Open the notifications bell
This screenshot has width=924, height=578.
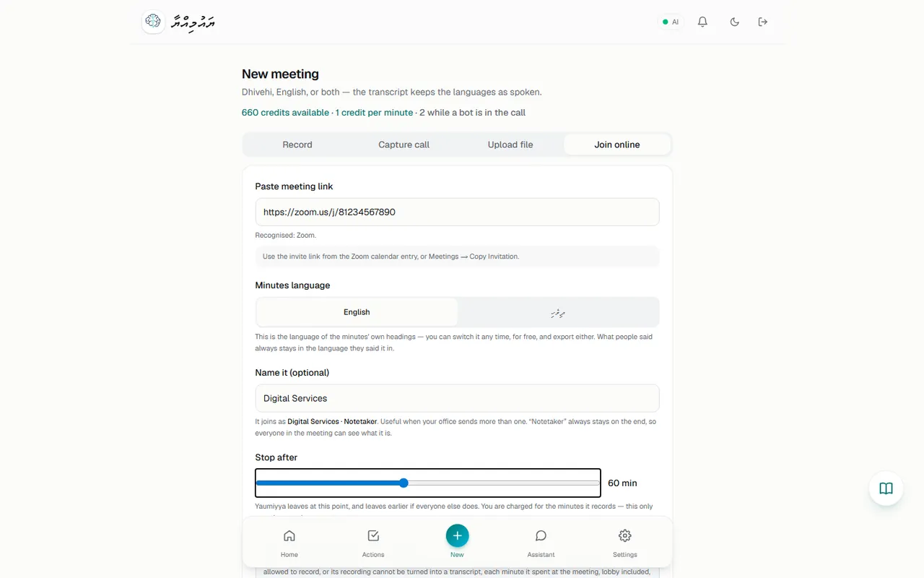702,22
